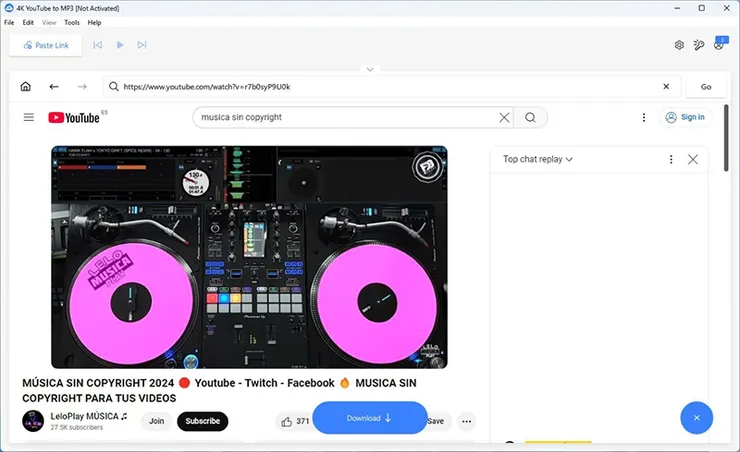This screenshot has width=740, height=452.
Task: Clear the YouTube search query
Action: click(x=504, y=117)
